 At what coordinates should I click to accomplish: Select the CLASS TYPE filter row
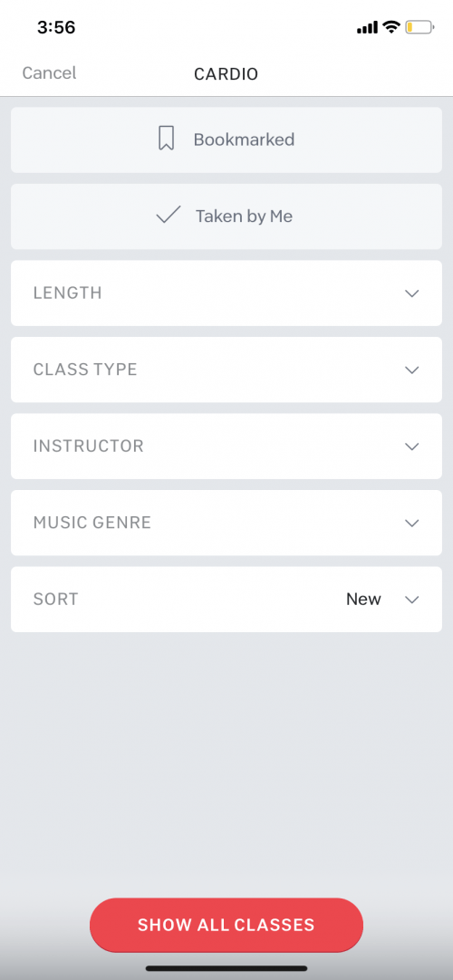tap(226, 370)
